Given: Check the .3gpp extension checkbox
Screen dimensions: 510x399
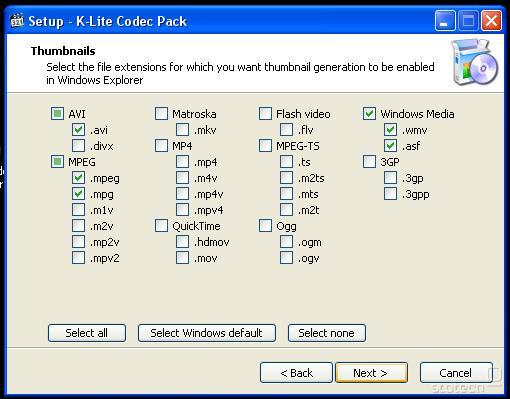Looking at the screenshot, I should click(x=391, y=194).
